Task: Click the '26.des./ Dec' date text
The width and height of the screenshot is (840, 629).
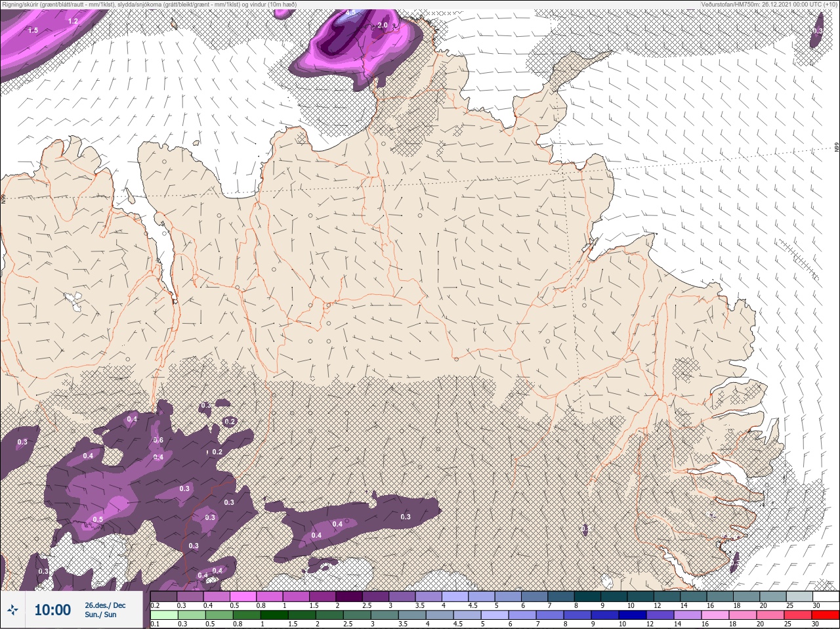Action: coord(105,605)
